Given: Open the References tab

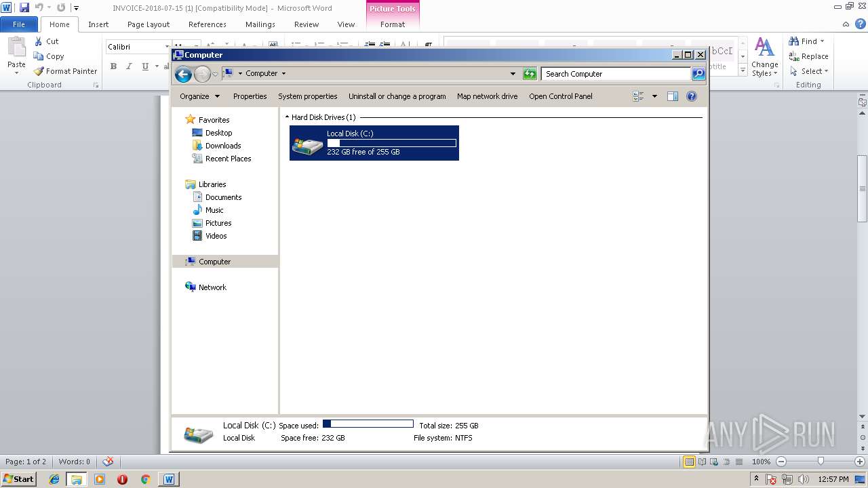Looking at the screenshot, I should click(208, 24).
